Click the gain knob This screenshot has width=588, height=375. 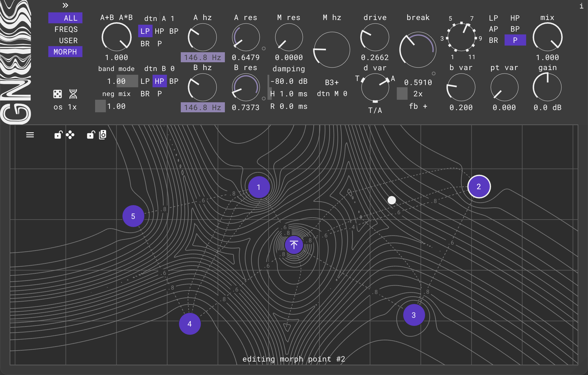547,87
